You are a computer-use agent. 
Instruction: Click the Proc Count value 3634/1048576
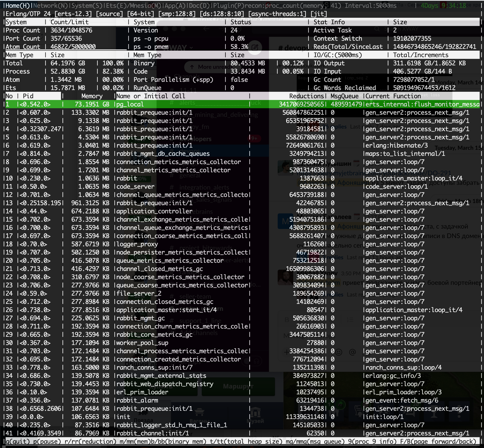pos(71,30)
